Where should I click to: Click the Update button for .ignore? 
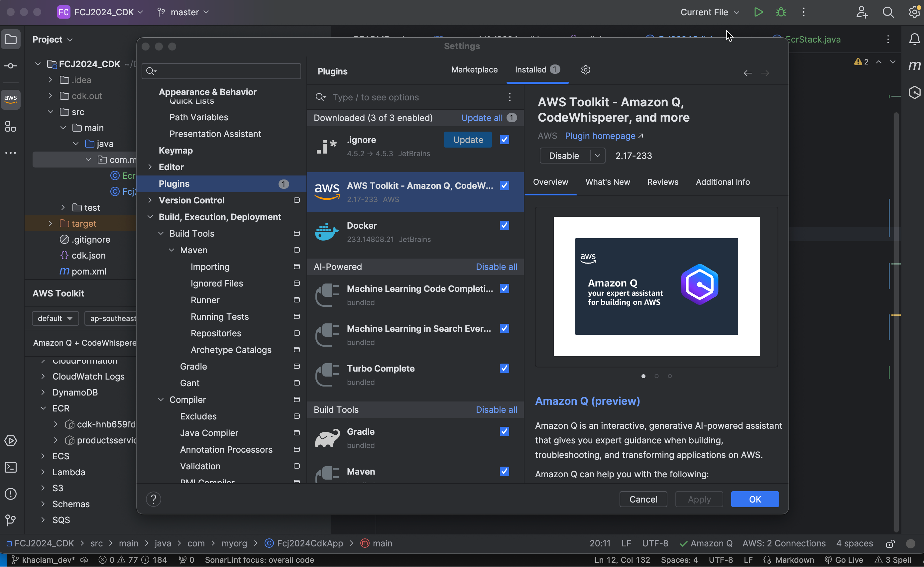point(468,140)
